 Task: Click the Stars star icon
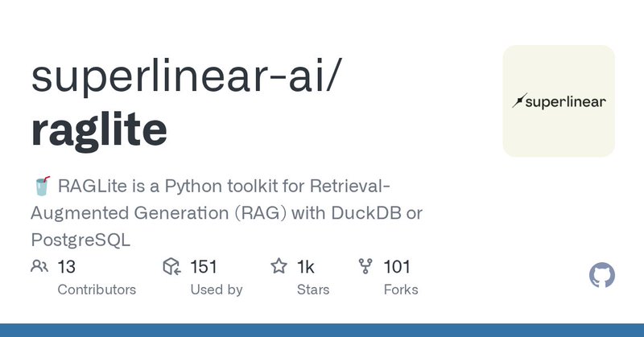point(279,266)
